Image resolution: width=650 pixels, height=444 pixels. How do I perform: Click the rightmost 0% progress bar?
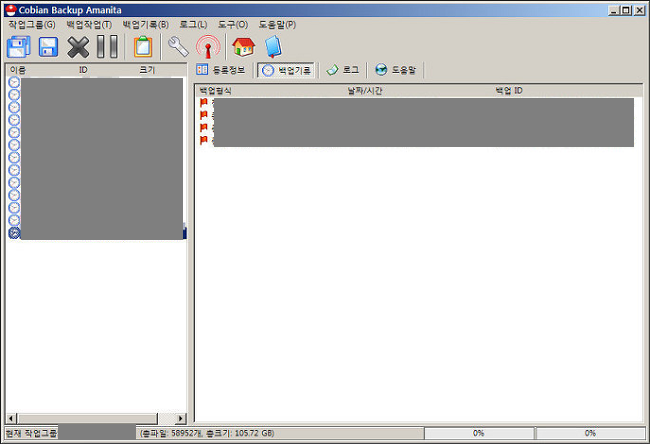click(590, 434)
